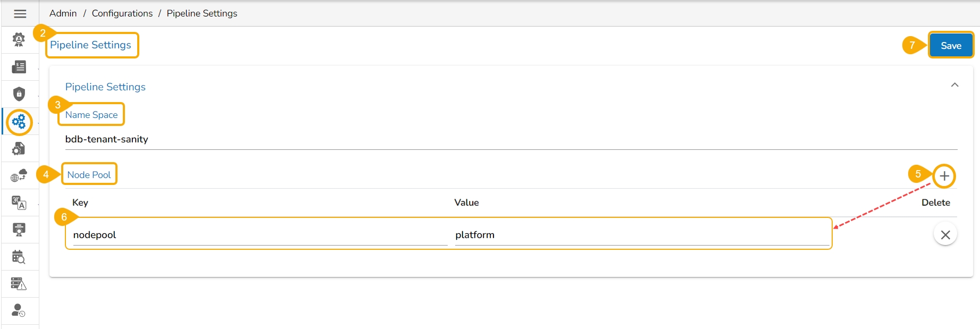Viewport: 980px width, 329px height.
Task: Open the Configurations gears sidebar icon
Action: [x=19, y=122]
